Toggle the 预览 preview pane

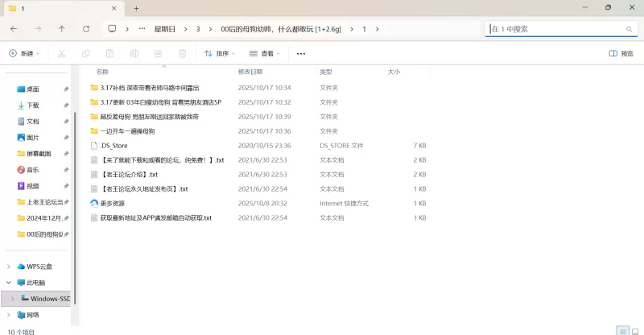point(621,54)
